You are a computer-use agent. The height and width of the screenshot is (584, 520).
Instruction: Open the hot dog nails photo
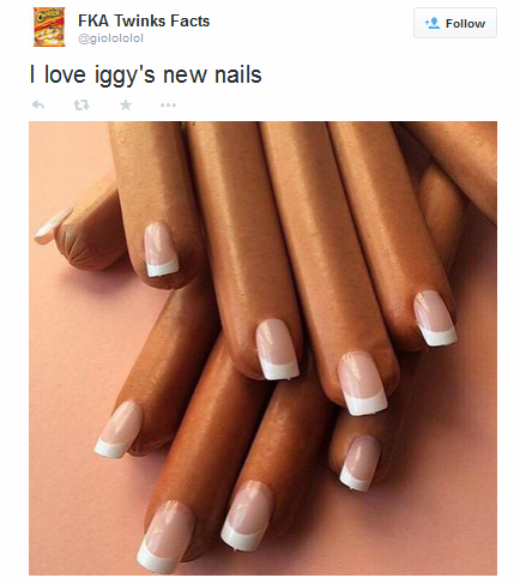pos(263,348)
